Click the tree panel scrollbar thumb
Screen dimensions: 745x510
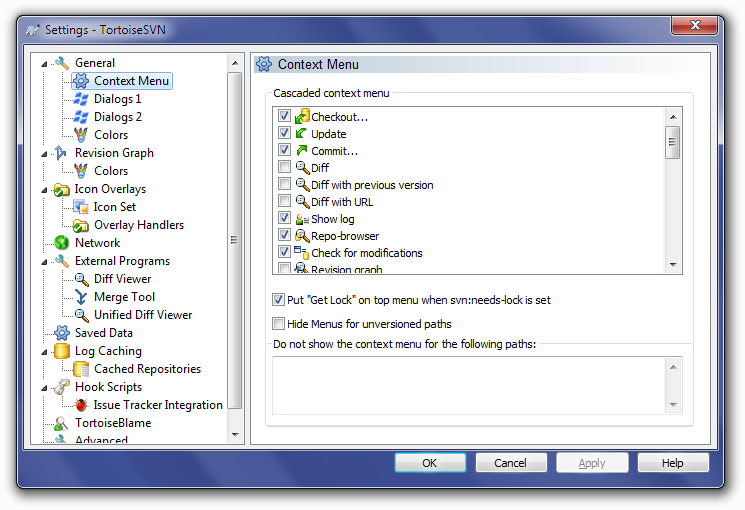[x=235, y=240]
